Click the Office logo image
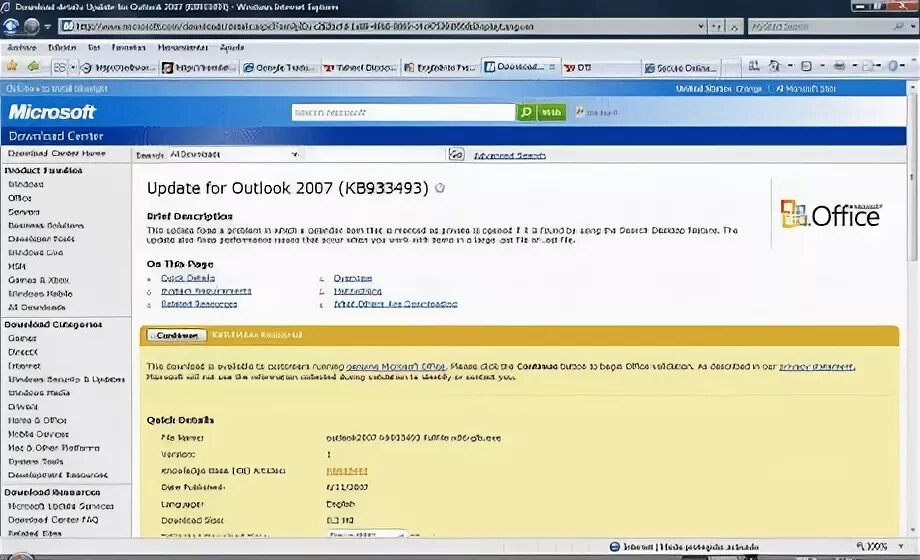The image size is (920, 560). [x=830, y=214]
